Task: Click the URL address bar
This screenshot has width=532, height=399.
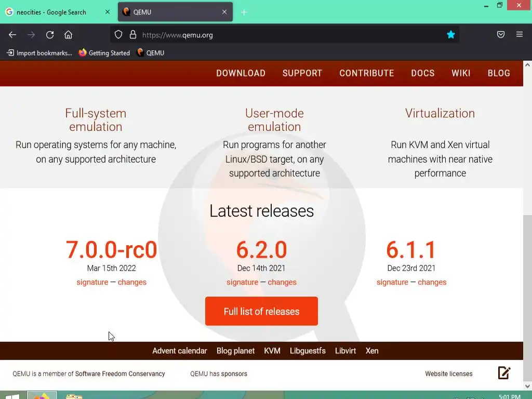Action: click(x=285, y=35)
